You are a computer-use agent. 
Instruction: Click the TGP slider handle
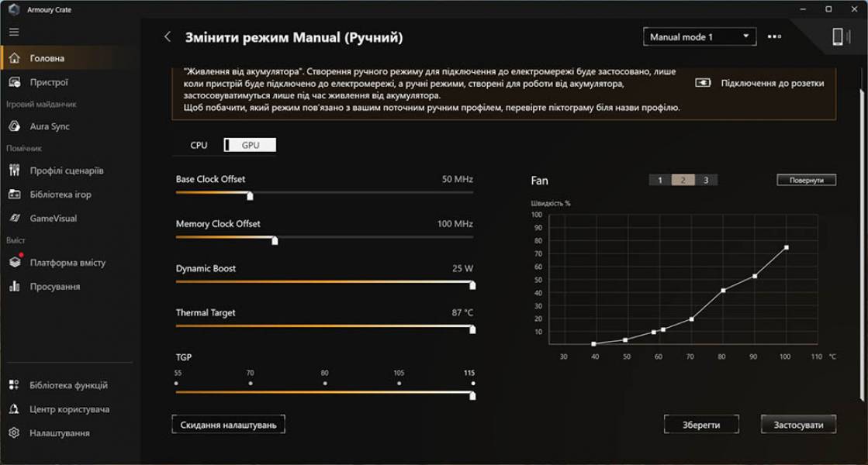[x=472, y=396]
